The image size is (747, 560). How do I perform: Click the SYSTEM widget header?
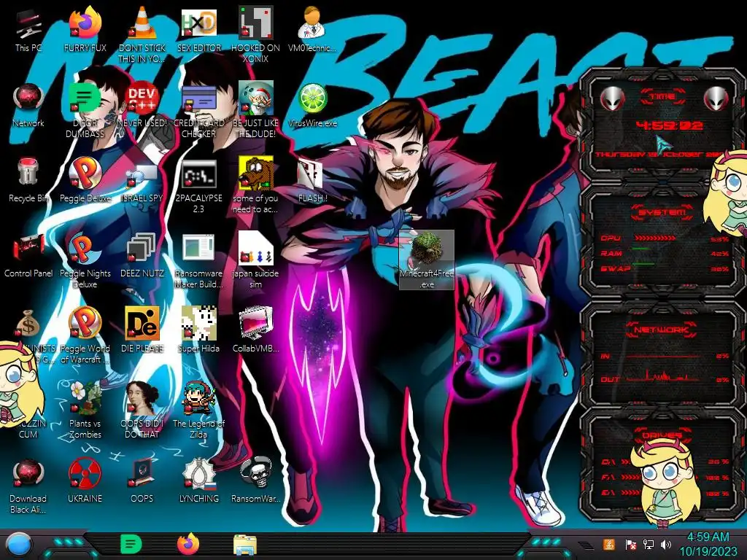point(662,212)
